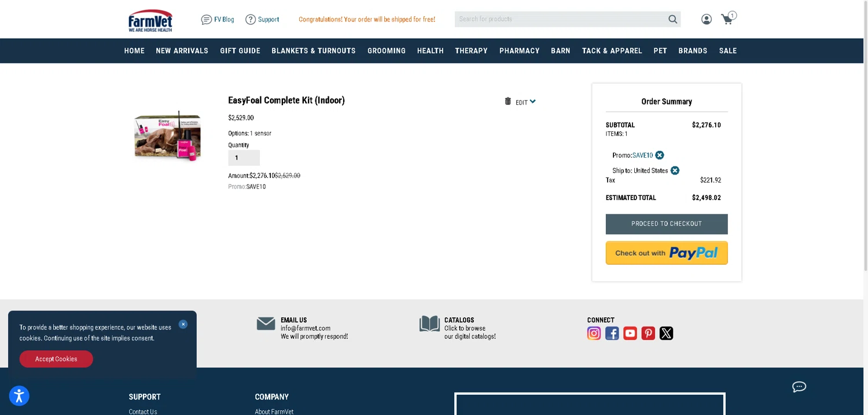Open the SAVE10 promo link in summary

point(642,155)
